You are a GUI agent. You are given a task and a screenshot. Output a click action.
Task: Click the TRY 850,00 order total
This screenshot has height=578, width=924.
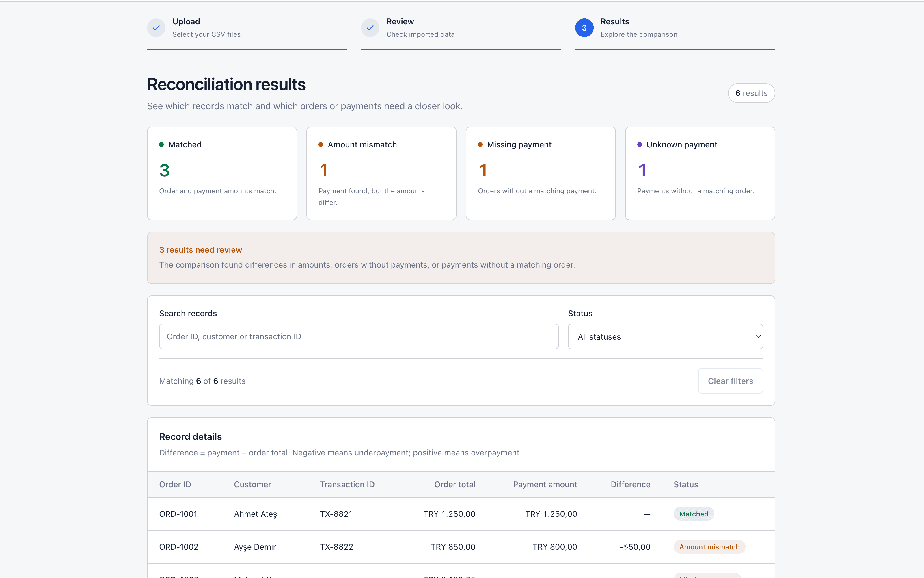[453, 547]
